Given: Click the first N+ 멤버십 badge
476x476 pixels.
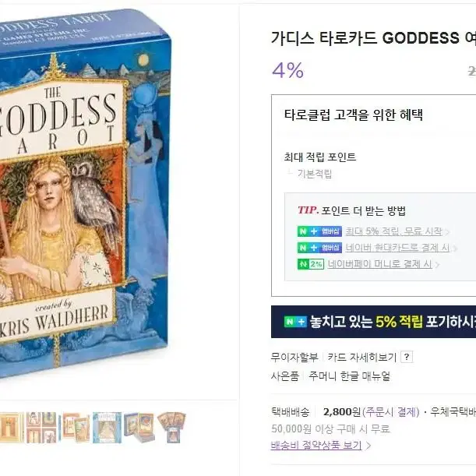Looking at the screenshot, I should [319, 231].
